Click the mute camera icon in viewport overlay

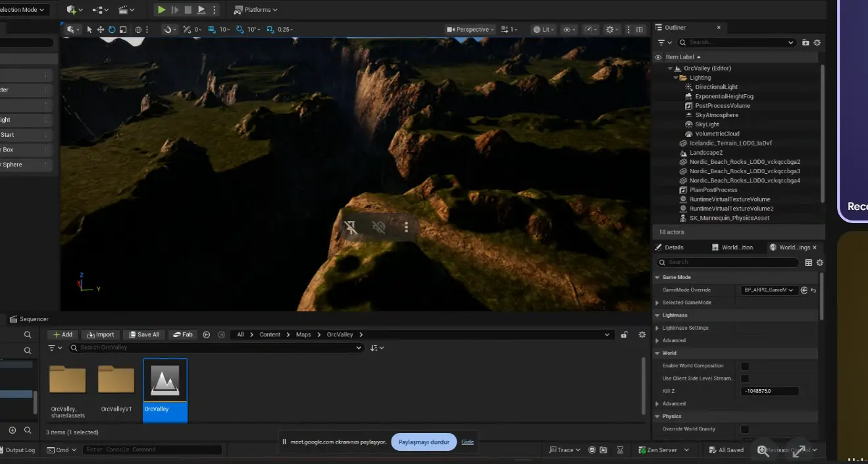pos(378,227)
